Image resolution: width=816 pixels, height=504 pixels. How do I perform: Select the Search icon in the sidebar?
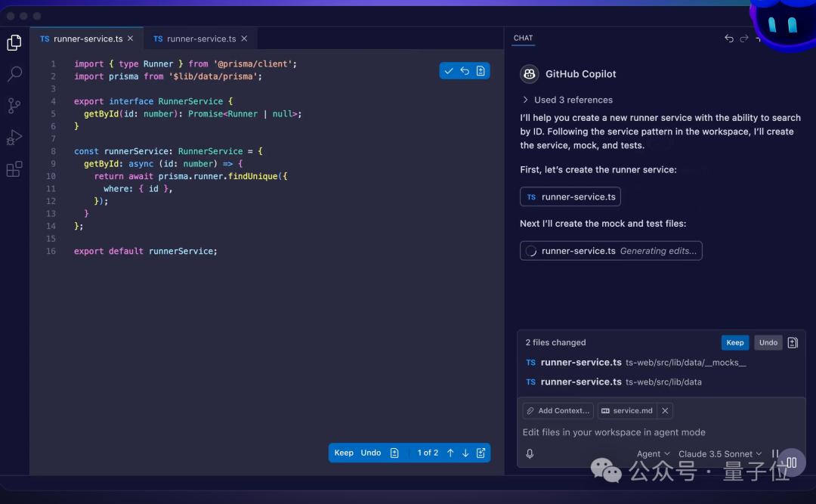[14, 74]
